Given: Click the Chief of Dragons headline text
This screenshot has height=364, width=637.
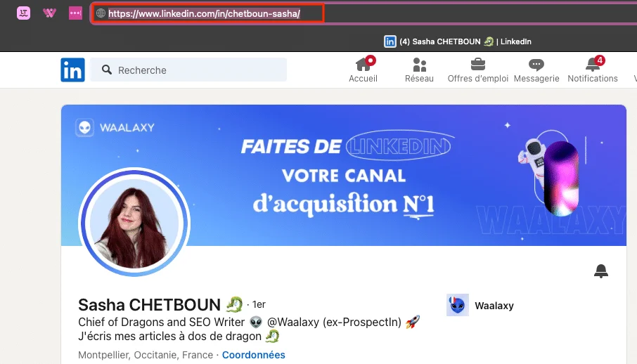Looking at the screenshot, I should pos(249,322).
